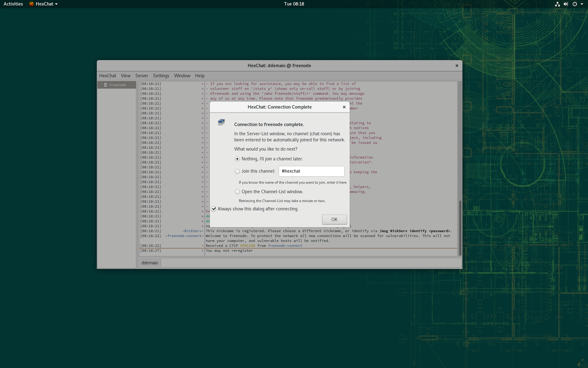Click the volume speaker icon
588x368 pixels.
(x=566, y=4)
